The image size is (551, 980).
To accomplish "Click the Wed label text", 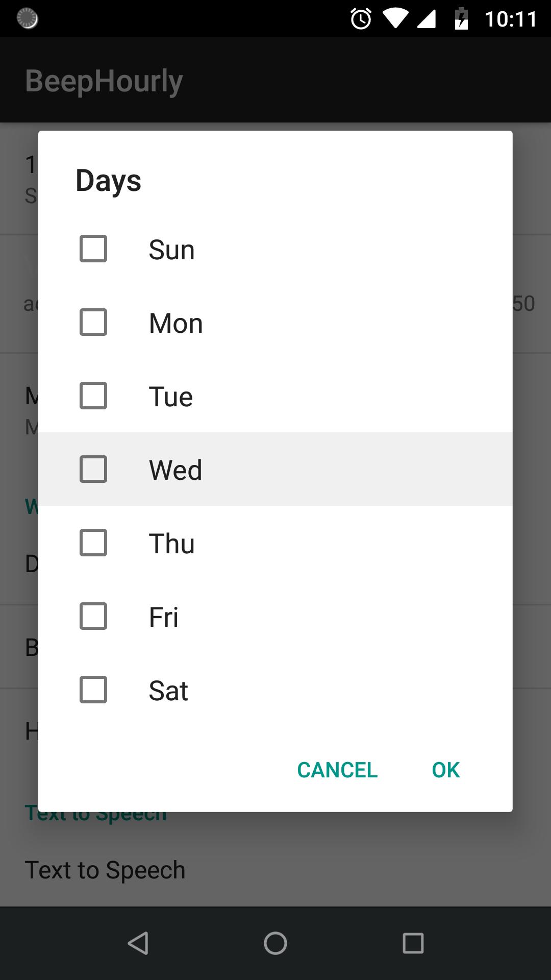I will pyautogui.click(x=176, y=470).
